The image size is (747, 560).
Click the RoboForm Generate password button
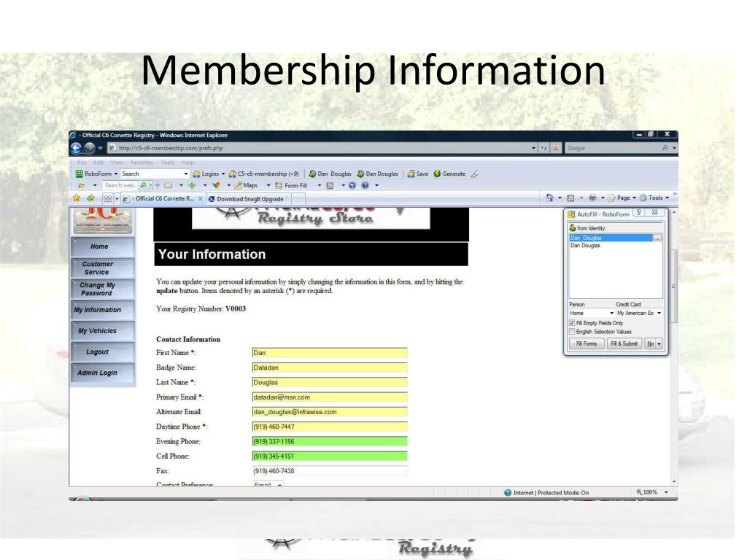449,174
